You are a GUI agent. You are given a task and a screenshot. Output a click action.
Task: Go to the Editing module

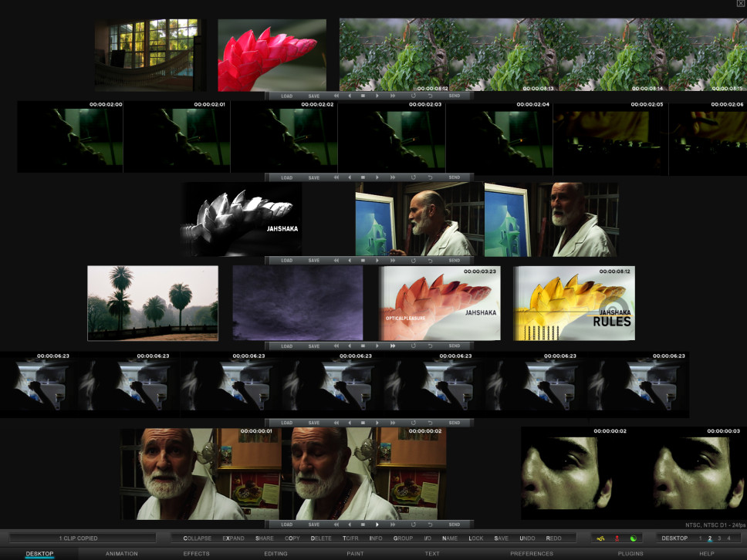[275, 553]
